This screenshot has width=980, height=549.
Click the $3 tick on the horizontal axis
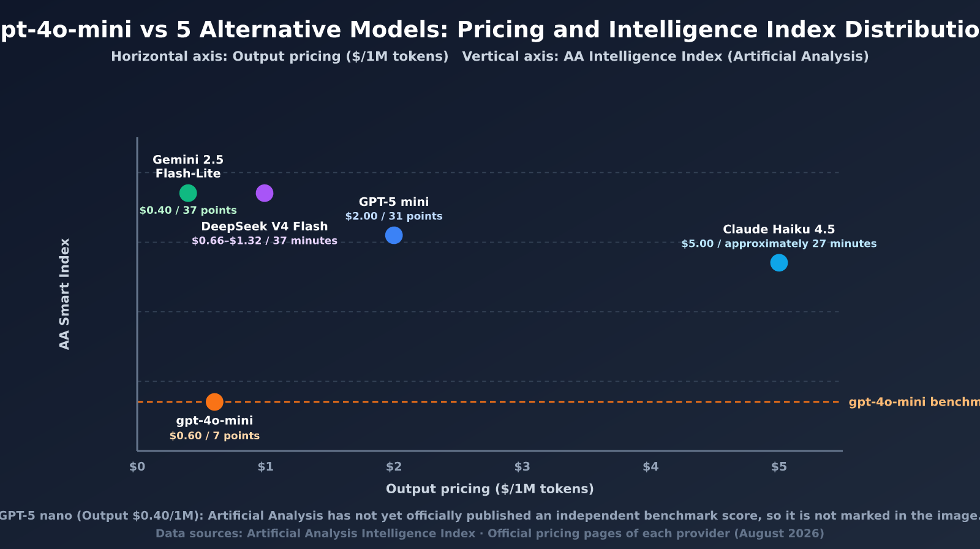(x=522, y=467)
